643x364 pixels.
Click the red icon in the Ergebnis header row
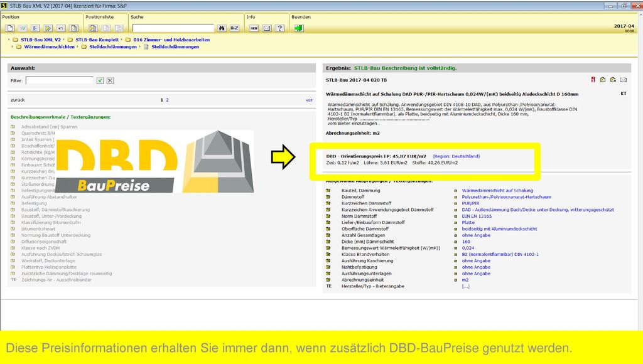(x=593, y=80)
